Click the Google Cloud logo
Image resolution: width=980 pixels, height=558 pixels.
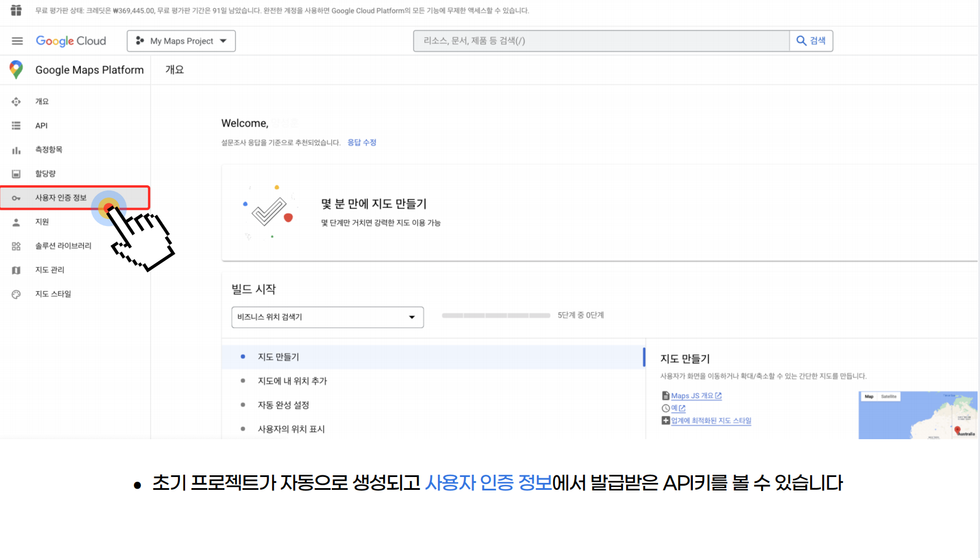point(71,41)
